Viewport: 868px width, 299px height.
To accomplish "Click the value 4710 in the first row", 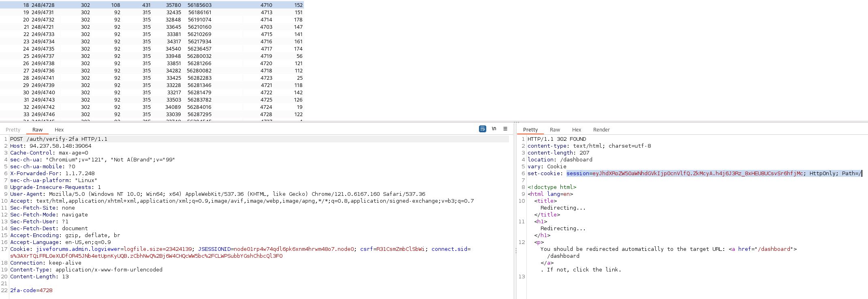I will tap(266, 5).
